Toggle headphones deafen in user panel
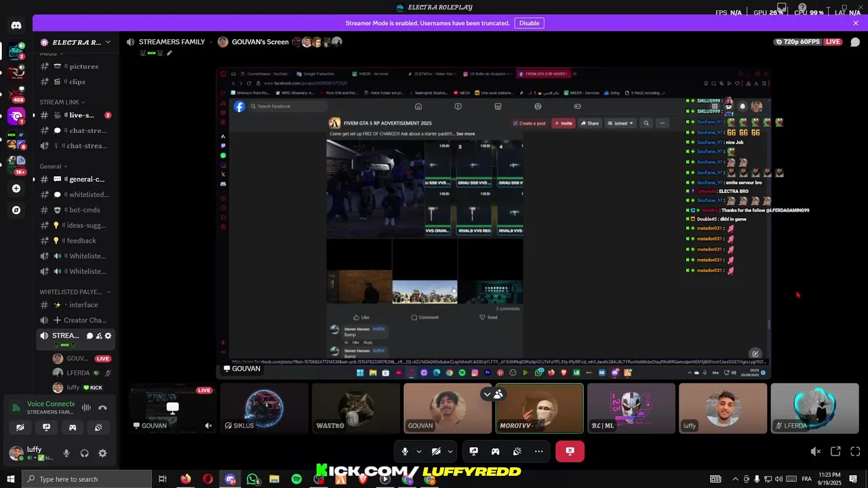The image size is (868, 488). [85, 453]
